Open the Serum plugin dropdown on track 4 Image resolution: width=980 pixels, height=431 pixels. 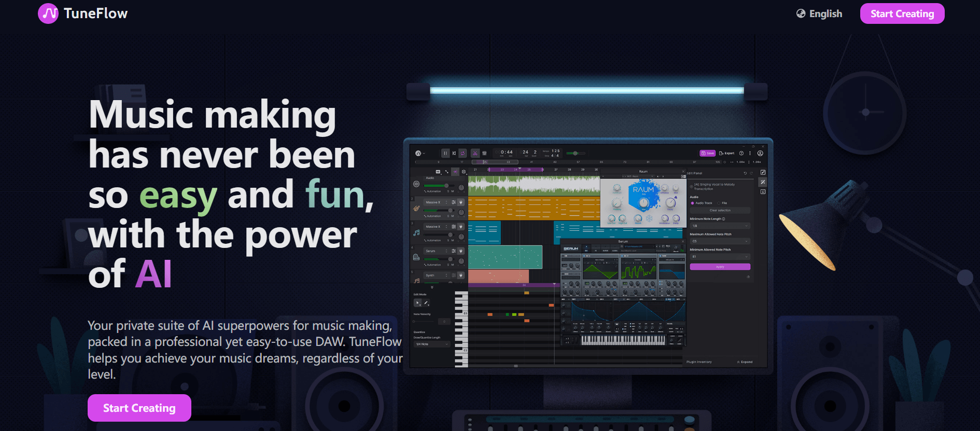tap(436, 251)
